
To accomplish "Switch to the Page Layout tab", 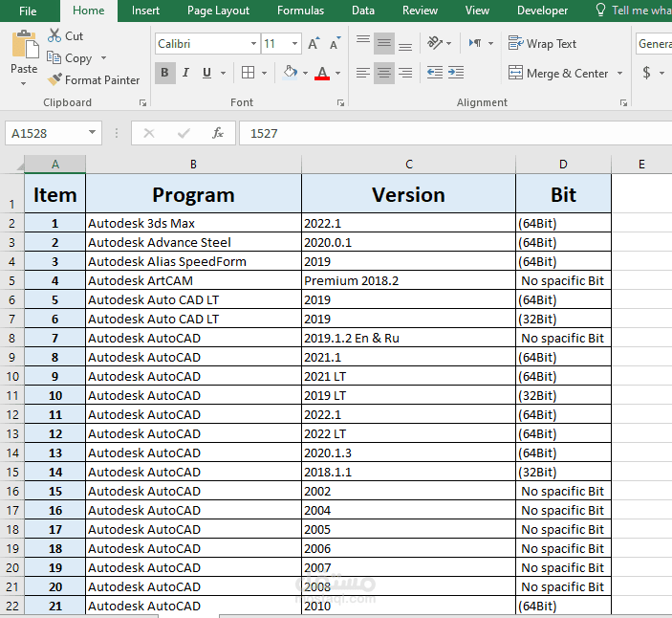I will [218, 11].
